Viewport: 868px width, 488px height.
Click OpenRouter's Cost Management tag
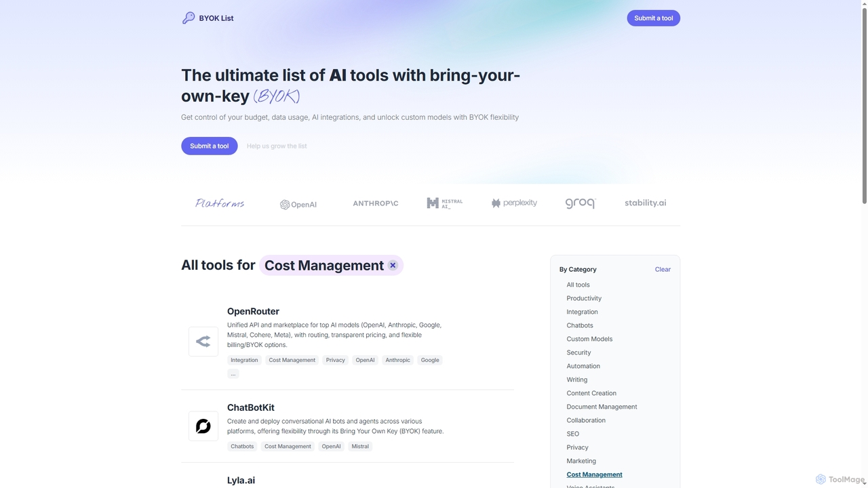pyautogui.click(x=292, y=360)
